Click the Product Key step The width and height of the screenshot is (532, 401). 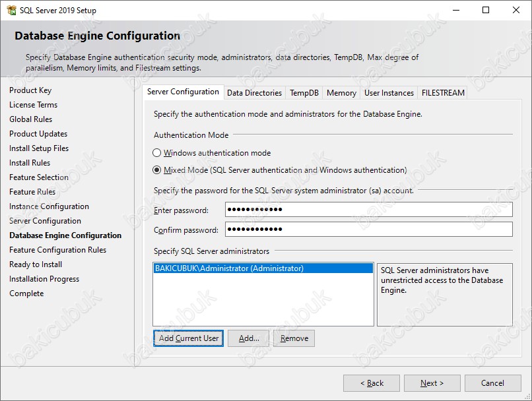(x=30, y=90)
